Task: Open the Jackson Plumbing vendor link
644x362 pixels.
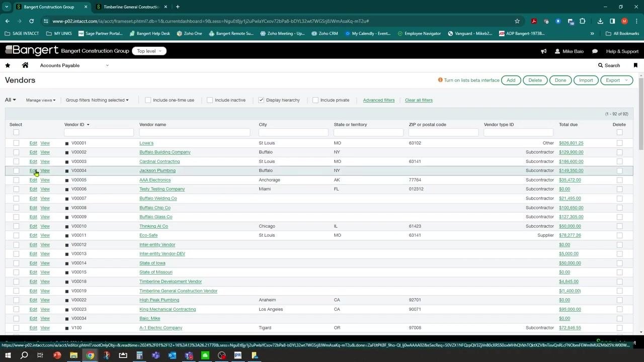Action: tap(157, 170)
